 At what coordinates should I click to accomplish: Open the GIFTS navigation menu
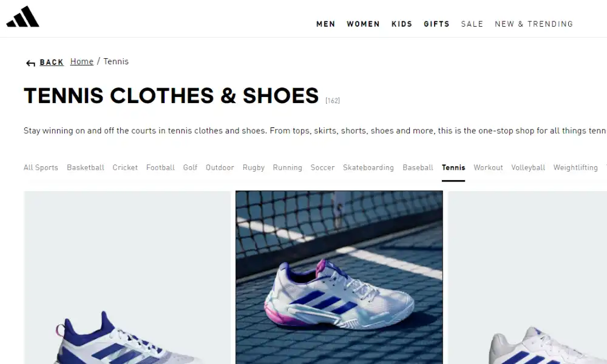436,24
